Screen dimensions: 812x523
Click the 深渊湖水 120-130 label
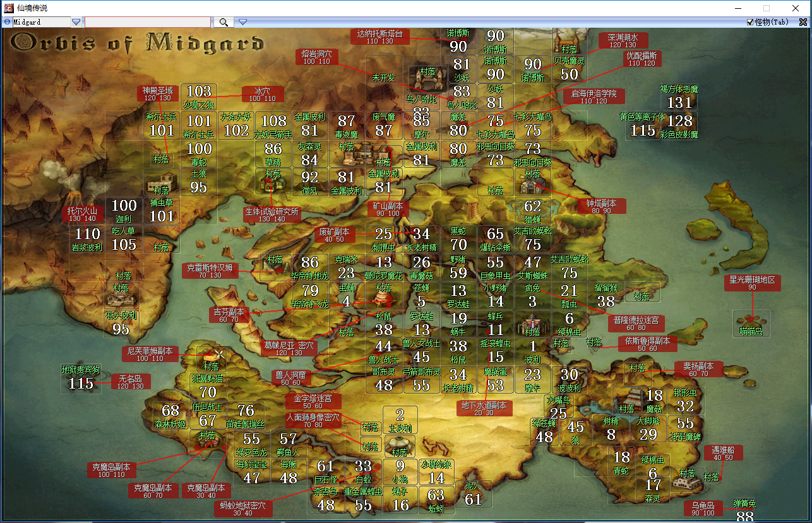[x=623, y=41]
